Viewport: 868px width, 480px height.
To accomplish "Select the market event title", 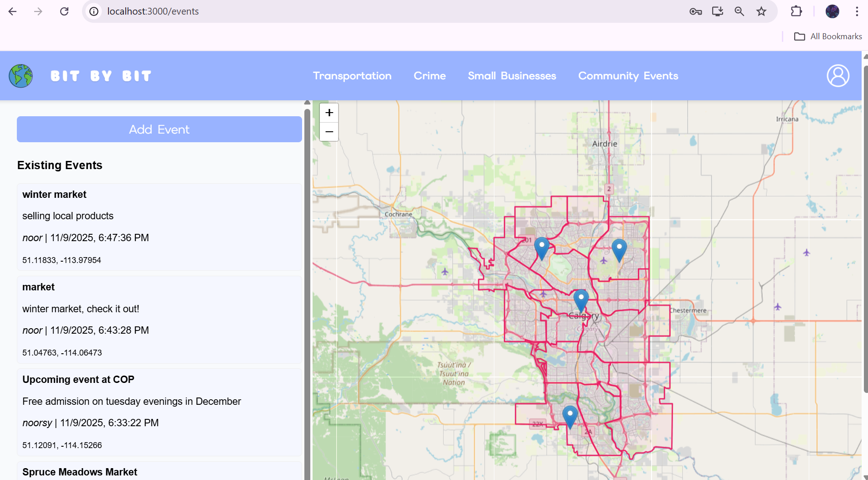I will [38, 287].
